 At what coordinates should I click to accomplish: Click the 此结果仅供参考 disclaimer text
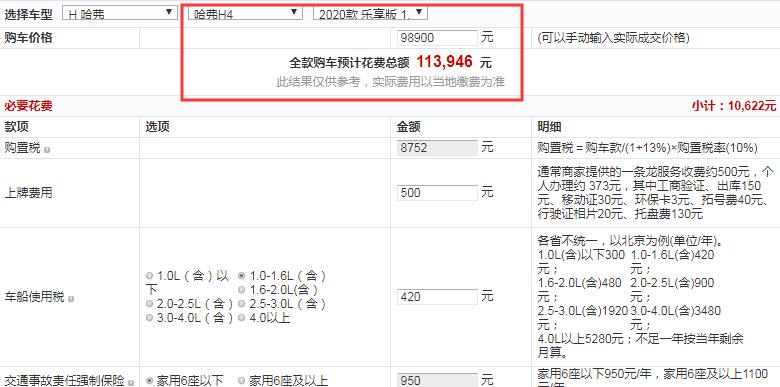[390, 82]
